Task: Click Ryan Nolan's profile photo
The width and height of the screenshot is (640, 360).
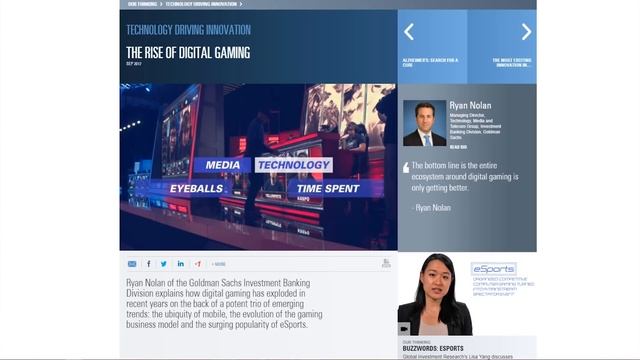Action: pos(424,123)
